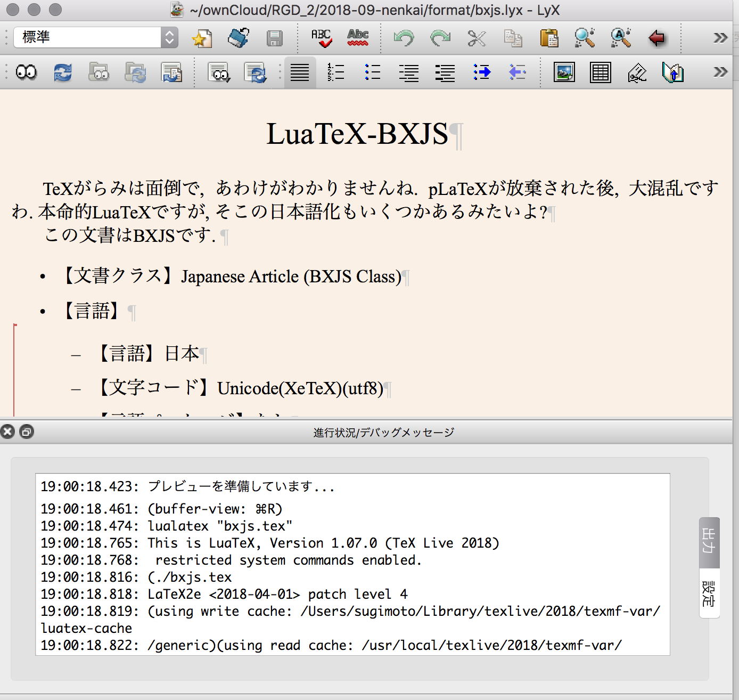The image size is (739, 700).
Task: Click the Update document view icon
Action: point(62,72)
